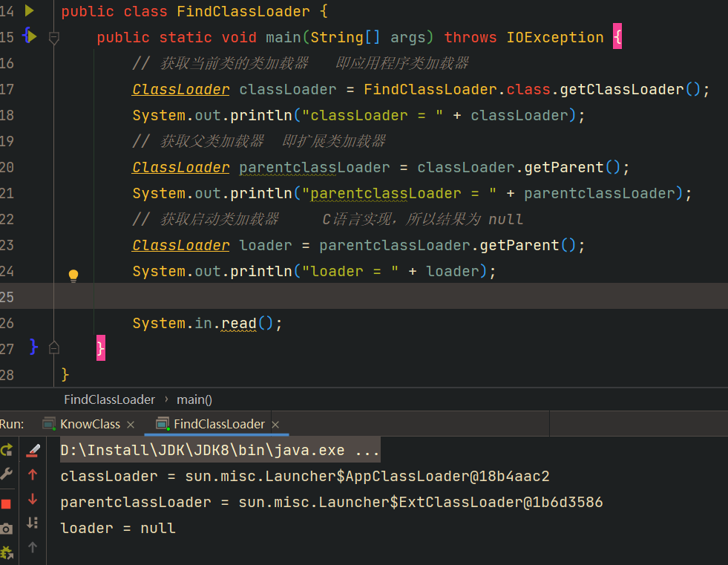Image resolution: width=728 pixels, height=565 pixels.
Task: Click the highlighted opening brace after IOException
Action: (617, 36)
